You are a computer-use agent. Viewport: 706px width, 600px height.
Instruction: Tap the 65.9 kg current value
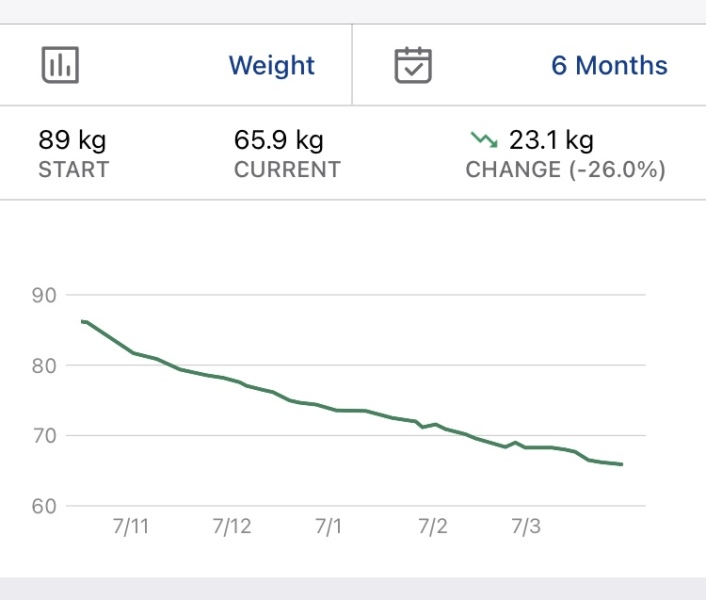279,140
